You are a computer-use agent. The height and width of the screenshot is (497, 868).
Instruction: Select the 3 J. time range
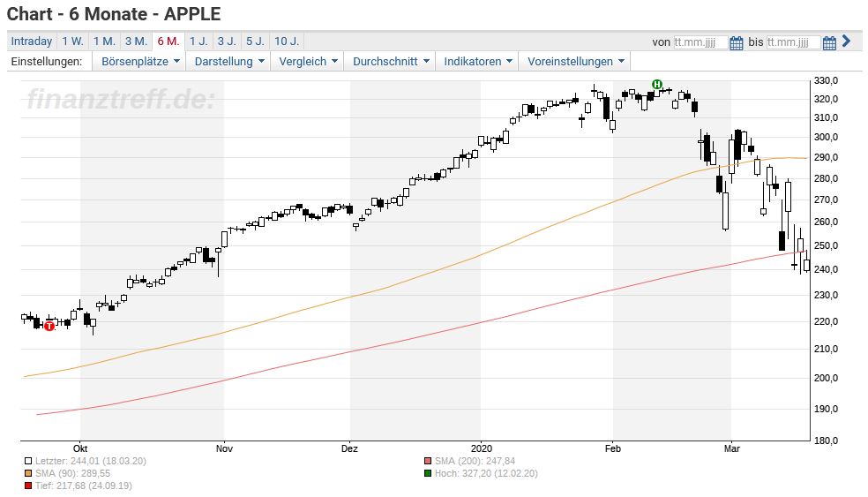pyautogui.click(x=227, y=41)
